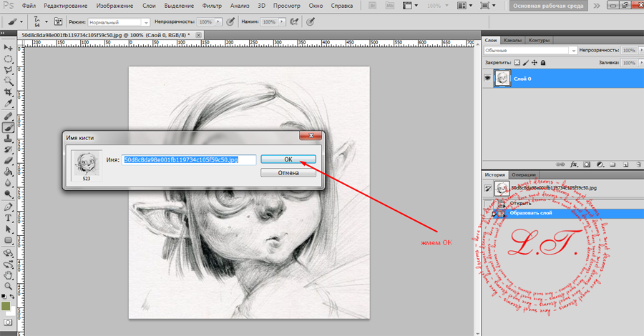Click the Имя brush name field
Screen dimensions: 644x336
189,159
